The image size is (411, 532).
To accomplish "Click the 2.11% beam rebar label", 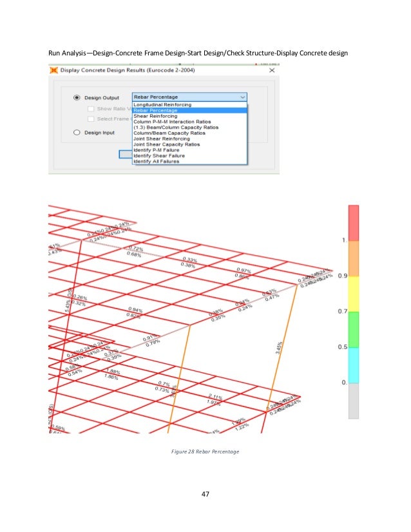I will coord(216,397).
